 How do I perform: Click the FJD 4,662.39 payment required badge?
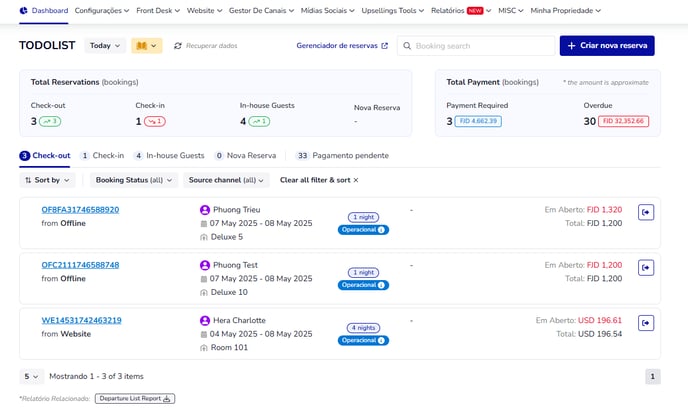(x=478, y=122)
